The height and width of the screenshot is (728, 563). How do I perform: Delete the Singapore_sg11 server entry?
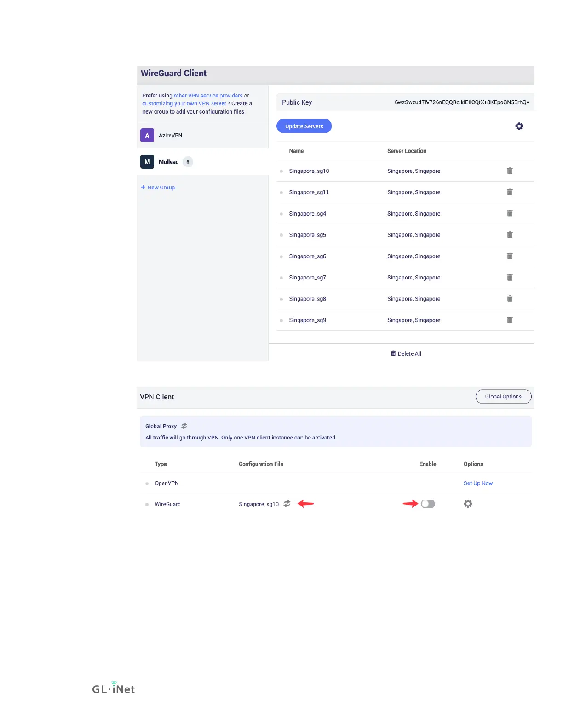[x=510, y=192]
